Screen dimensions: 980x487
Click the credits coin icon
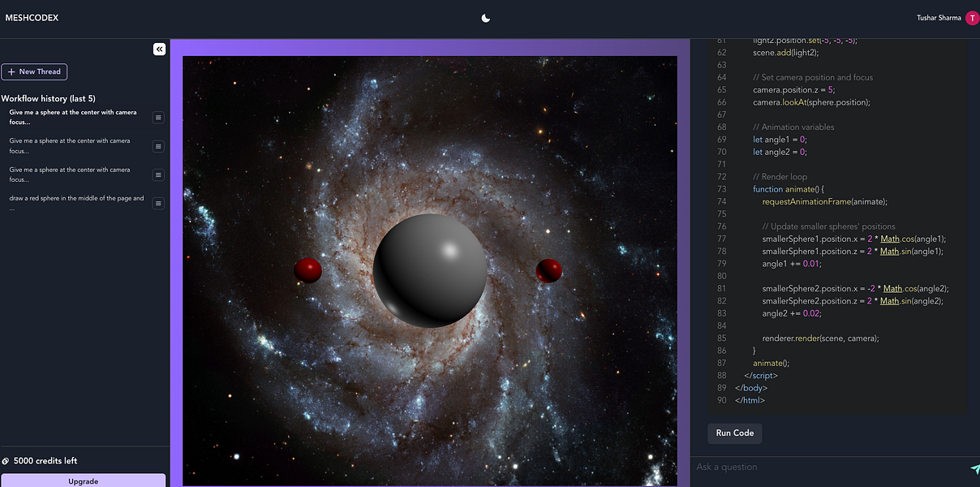click(6, 461)
